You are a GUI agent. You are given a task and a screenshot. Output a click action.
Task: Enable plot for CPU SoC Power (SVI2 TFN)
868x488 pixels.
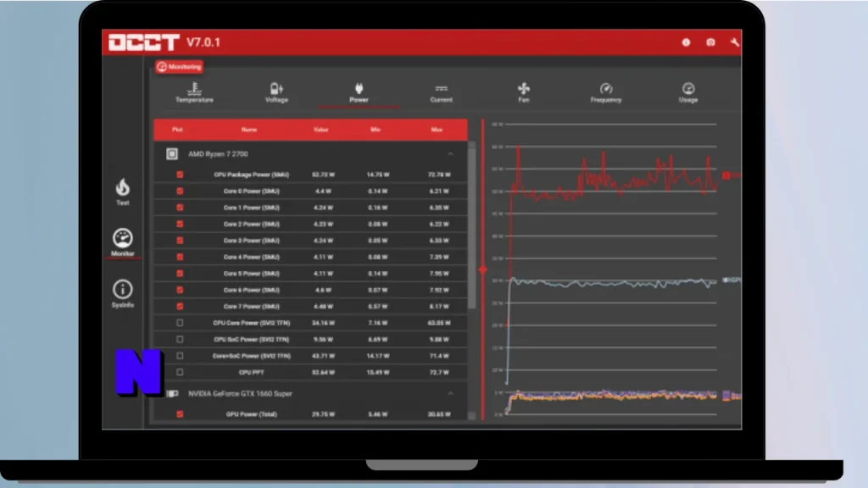(x=180, y=339)
